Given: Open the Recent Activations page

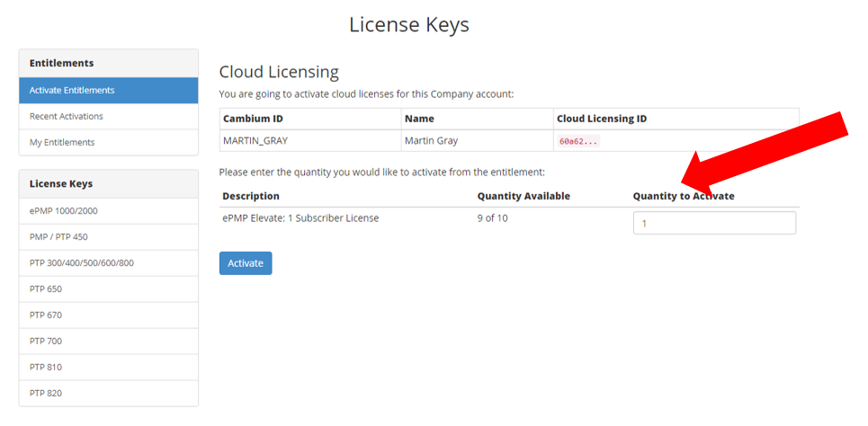Looking at the screenshot, I should 67,116.
